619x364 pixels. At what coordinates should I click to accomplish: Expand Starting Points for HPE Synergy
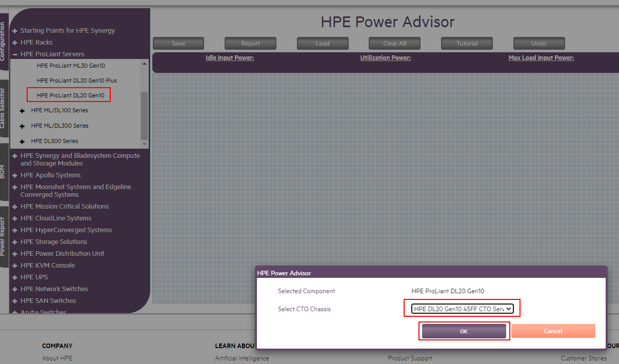point(15,31)
